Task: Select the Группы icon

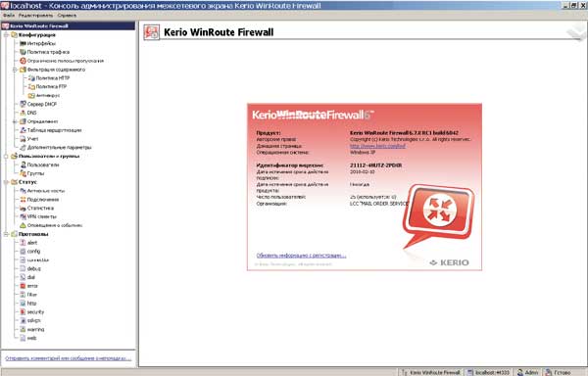Action: pyautogui.click(x=23, y=173)
